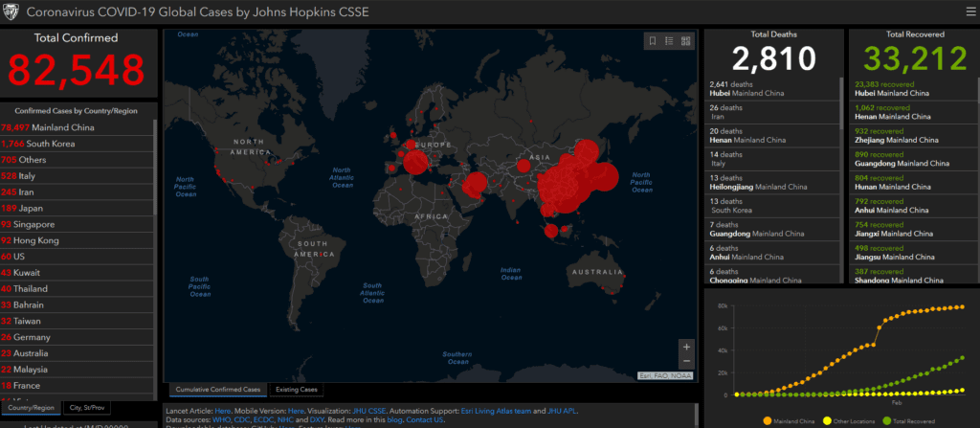The height and width of the screenshot is (428, 980).
Task: Click the 23,383 recovered Hubei entry
Action: 914,89
